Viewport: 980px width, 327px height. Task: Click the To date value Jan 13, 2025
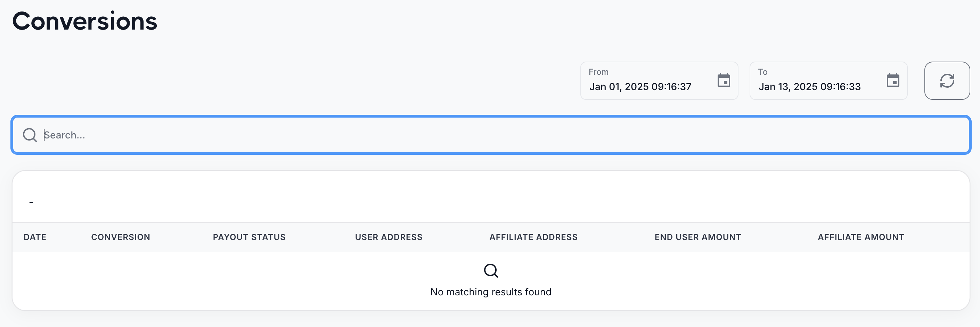809,87
